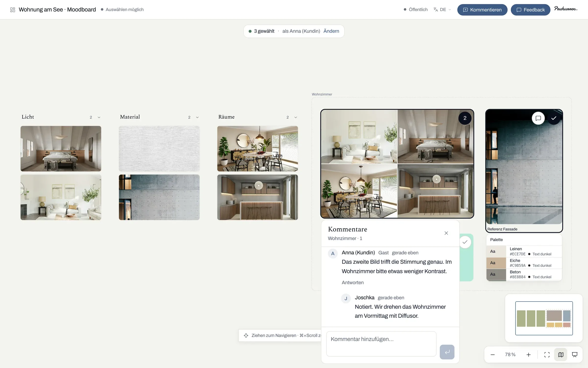Viewport: 588px width, 368px height.
Task: Select the Leinen color swatch
Action: (x=496, y=251)
